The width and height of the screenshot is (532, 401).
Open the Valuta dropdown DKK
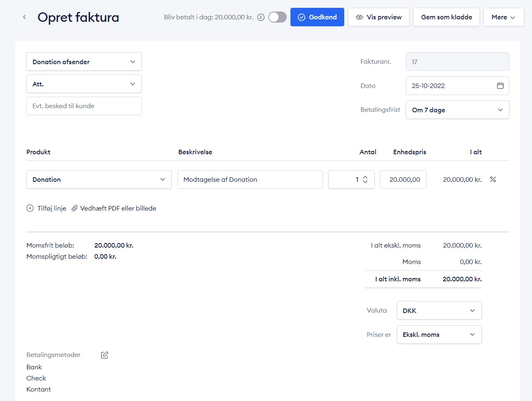coord(439,311)
